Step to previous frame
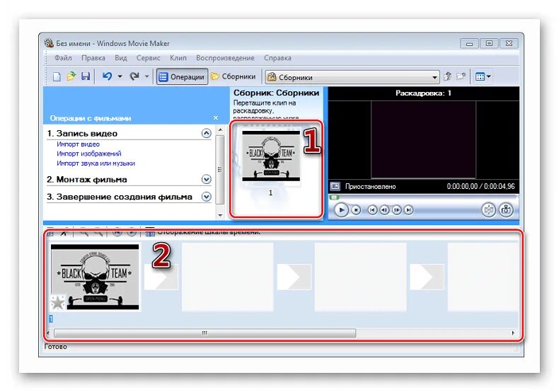The height and width of the screenshot is (392, 559). coord(384,210)
